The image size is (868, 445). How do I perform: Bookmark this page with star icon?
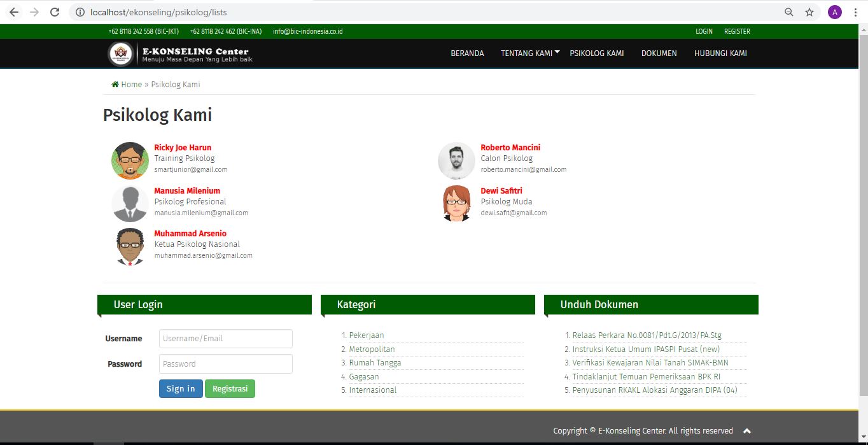point(809,12)
